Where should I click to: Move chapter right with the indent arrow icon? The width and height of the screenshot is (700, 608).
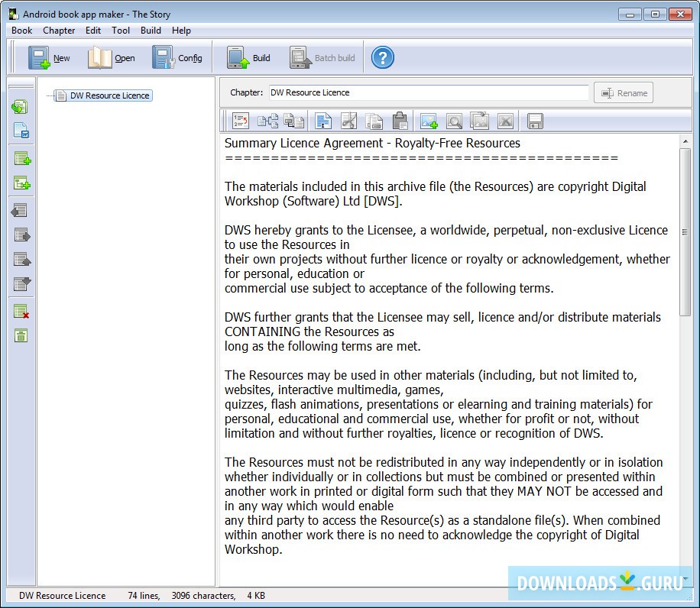pos(22,234)
